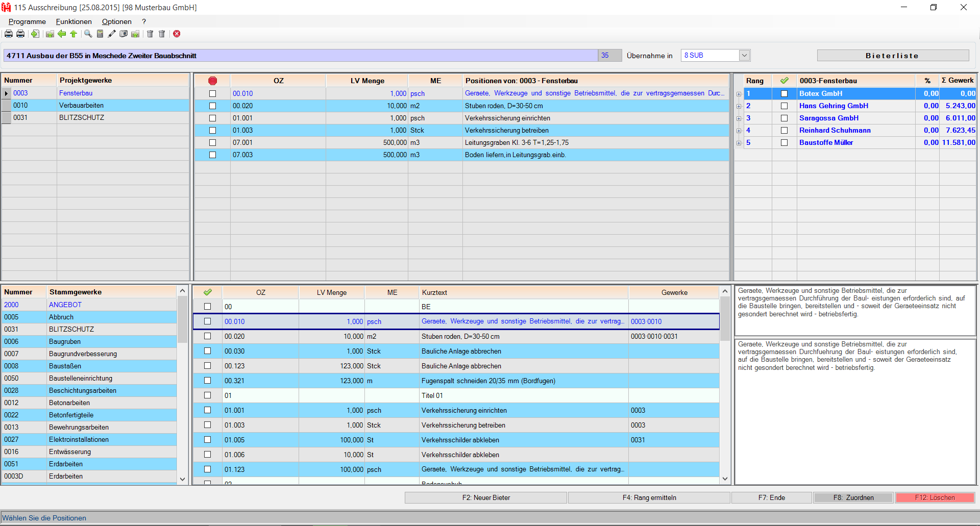The height and width of the screenshot is (526, 980).
Task: Click the magnifying glass search icon
Action: click(88, 34)
